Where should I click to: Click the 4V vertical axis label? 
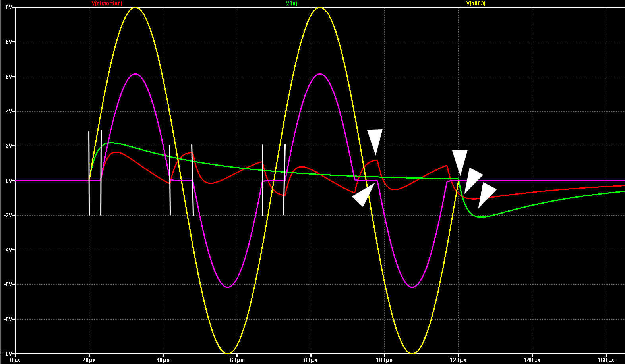coord(8,111)
